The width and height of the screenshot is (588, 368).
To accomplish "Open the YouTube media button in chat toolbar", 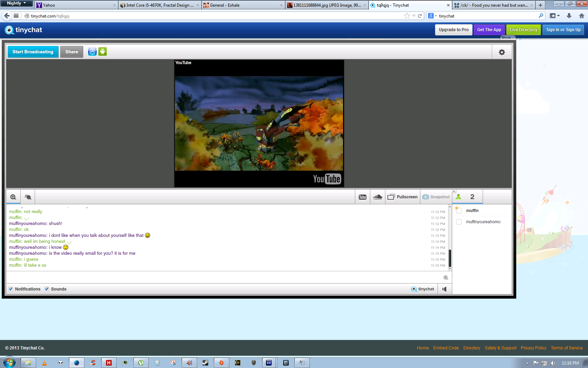I will tap(363, 197).
